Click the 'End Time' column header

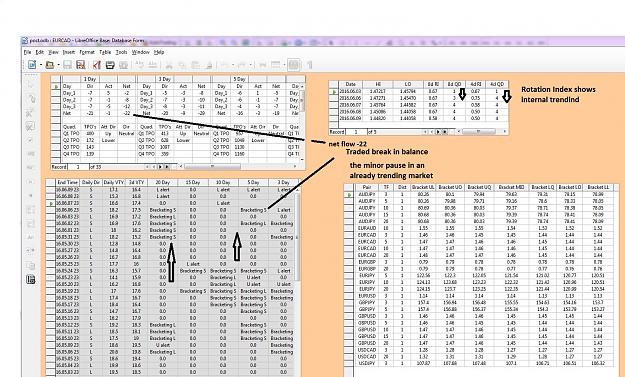pyautogui.click(x=67, y=183)
